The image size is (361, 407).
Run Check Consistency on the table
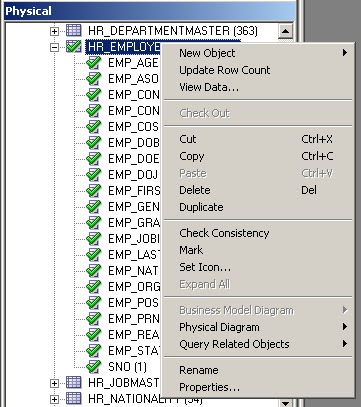[258, 233]
